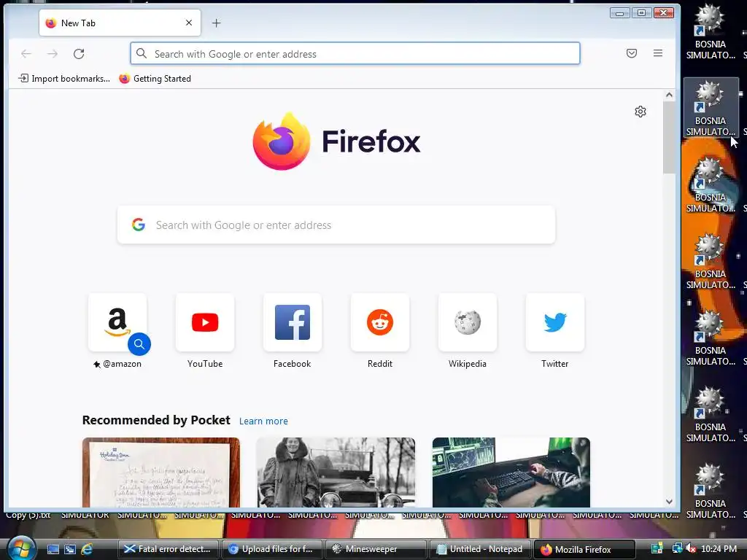Click the 10:24 PM clock
Screen dimensions: 747x560
[x=719, y=549]
